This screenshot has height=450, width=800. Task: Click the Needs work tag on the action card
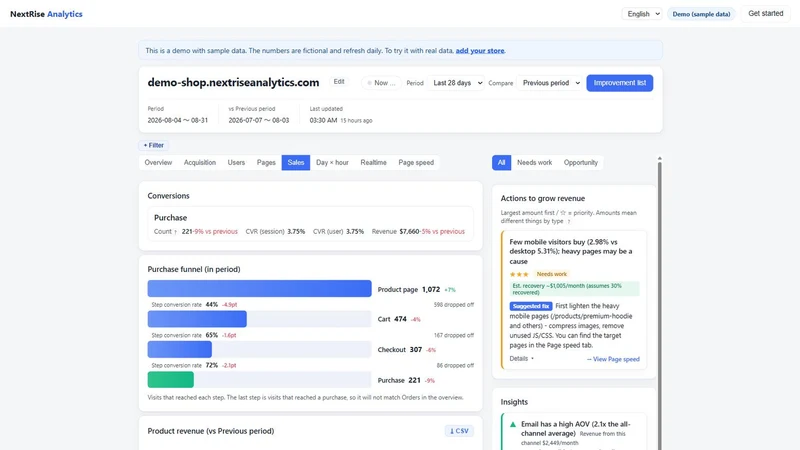[x=552, y=274]
